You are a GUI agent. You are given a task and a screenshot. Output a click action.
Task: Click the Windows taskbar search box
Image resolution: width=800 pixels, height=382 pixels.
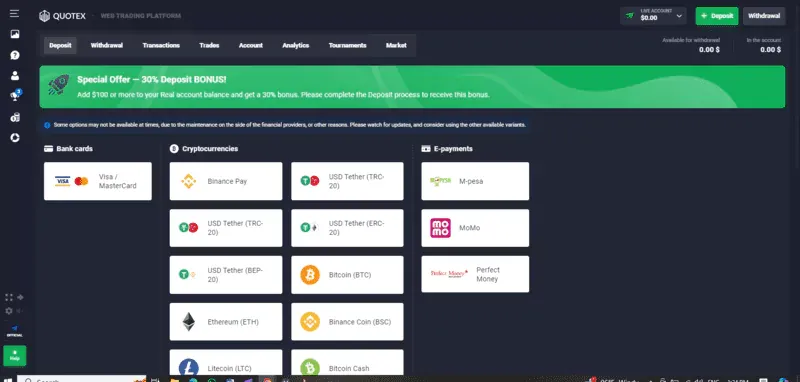82,380
